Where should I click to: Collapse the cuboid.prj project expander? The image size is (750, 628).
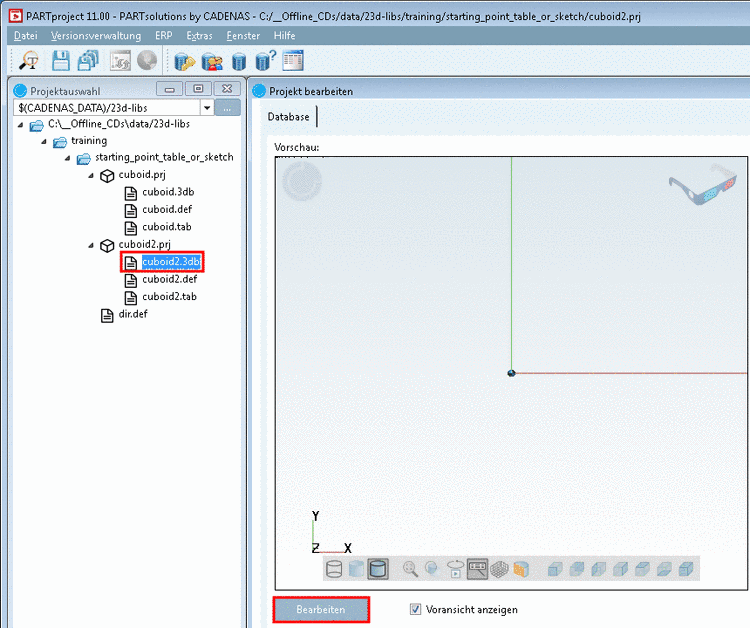(91, 176)
